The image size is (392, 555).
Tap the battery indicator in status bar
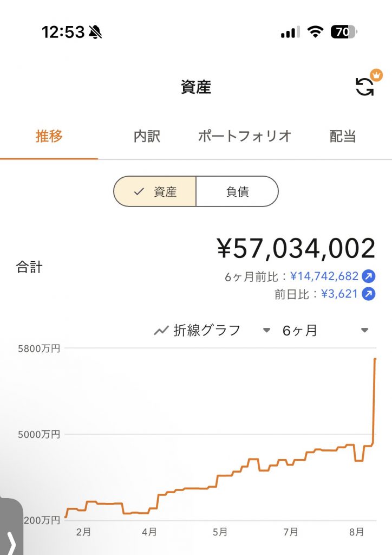tap(344, 32)
